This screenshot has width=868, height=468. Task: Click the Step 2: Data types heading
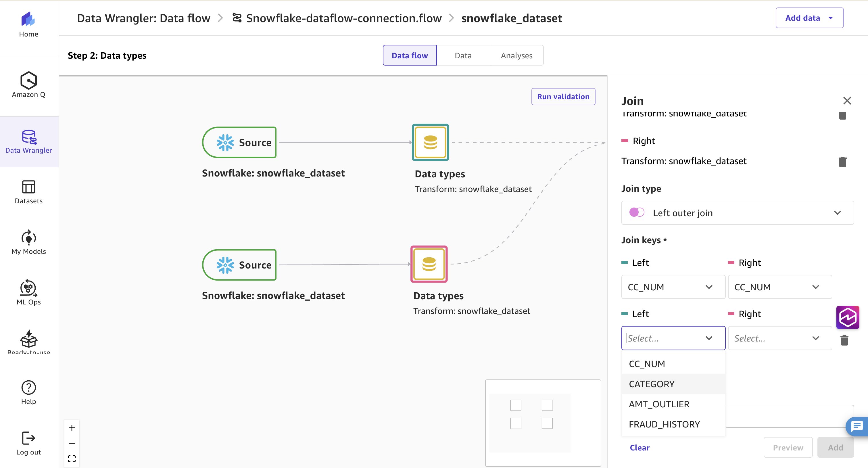tap(107, 55)
